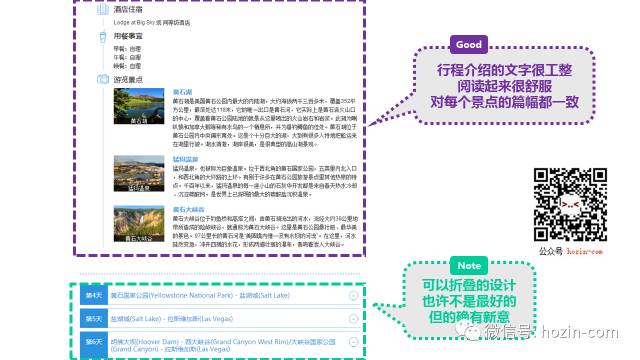Click the purple Good label badge
Viewport: 640px width, 360px height.
469,44
